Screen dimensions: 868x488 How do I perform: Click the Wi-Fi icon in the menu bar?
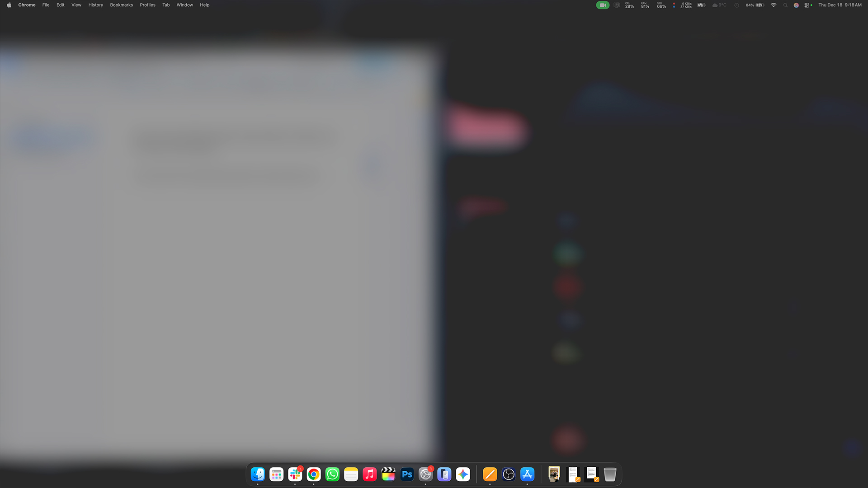[x=774, y=5]
